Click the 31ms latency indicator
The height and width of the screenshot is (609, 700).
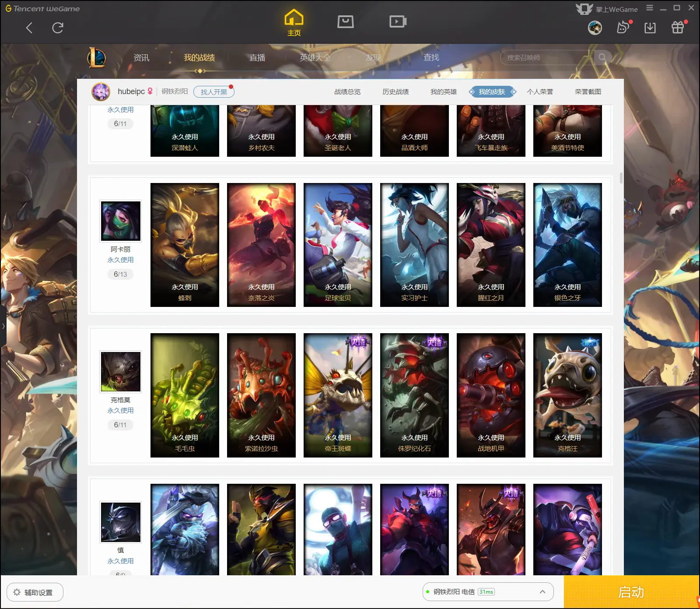click(x=486, y=592)
